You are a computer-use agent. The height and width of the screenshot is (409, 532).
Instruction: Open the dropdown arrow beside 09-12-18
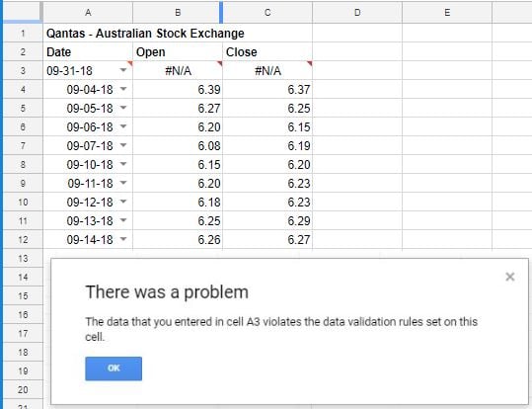pos(123,202)
